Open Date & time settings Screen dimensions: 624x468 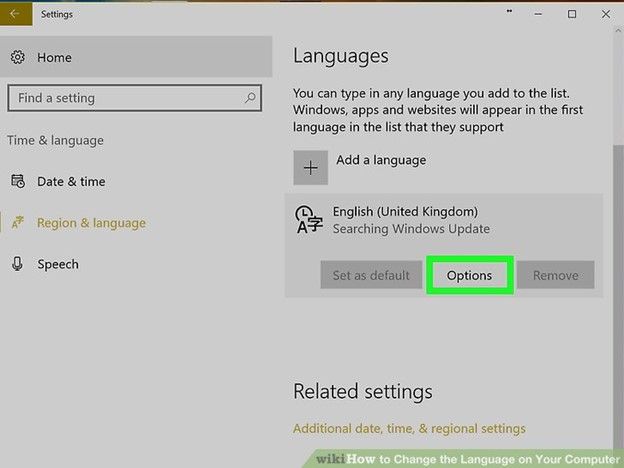pyautogui.click(x=72, y=181)
